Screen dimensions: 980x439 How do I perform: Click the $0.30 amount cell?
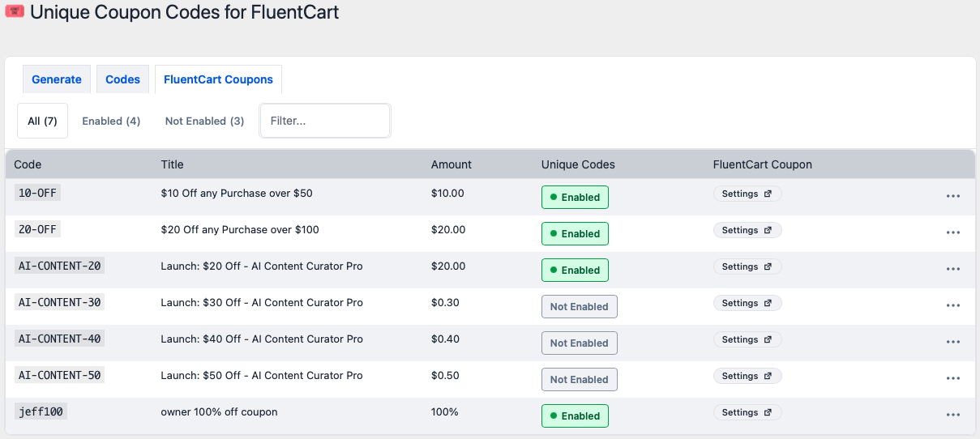point(445,303)
